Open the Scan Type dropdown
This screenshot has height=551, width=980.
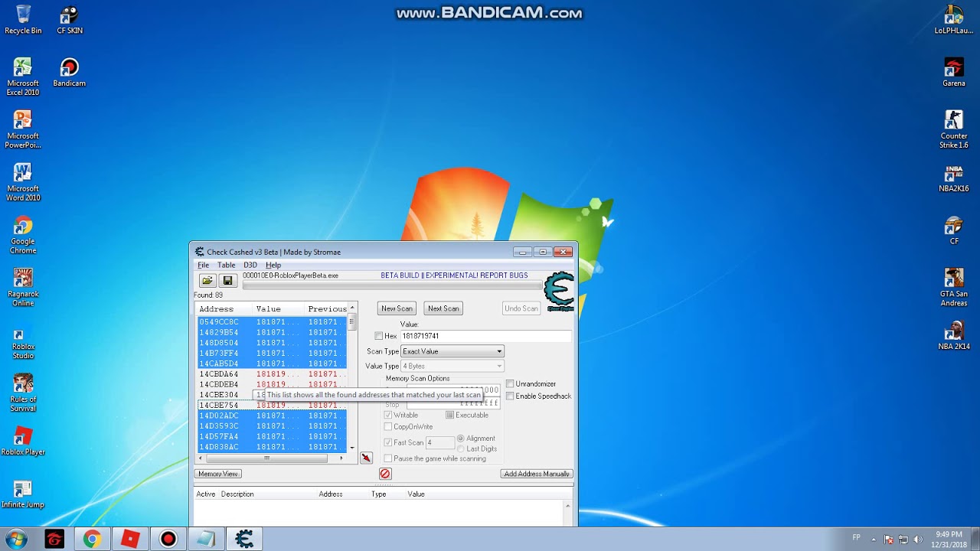pyautogui.click(x=452, y=351)
